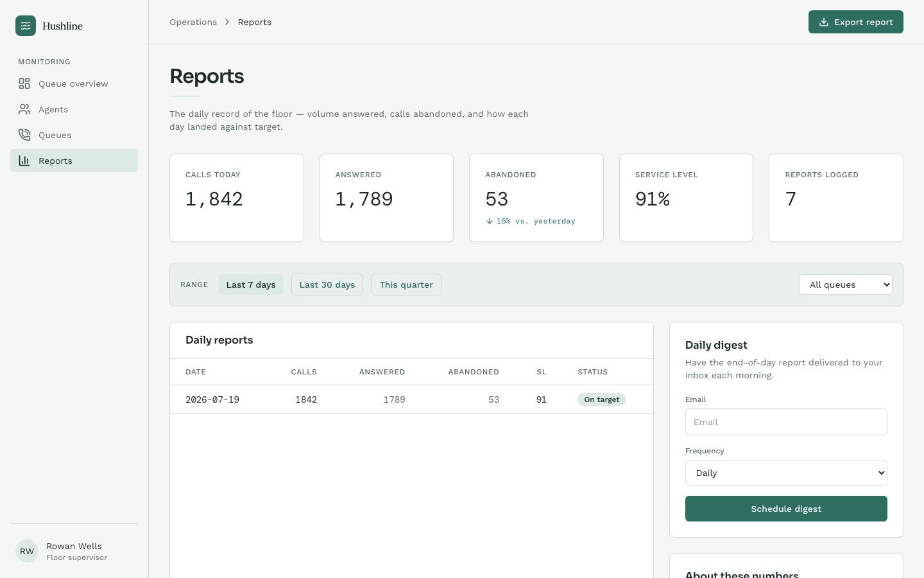Click the RW user avatar

[x=27, y=551]
